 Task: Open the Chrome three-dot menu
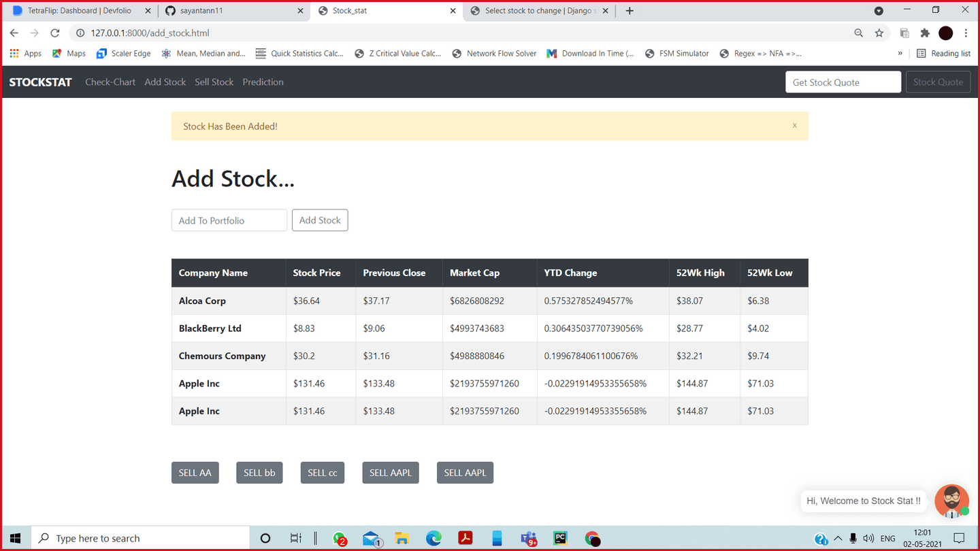[966, 33]
